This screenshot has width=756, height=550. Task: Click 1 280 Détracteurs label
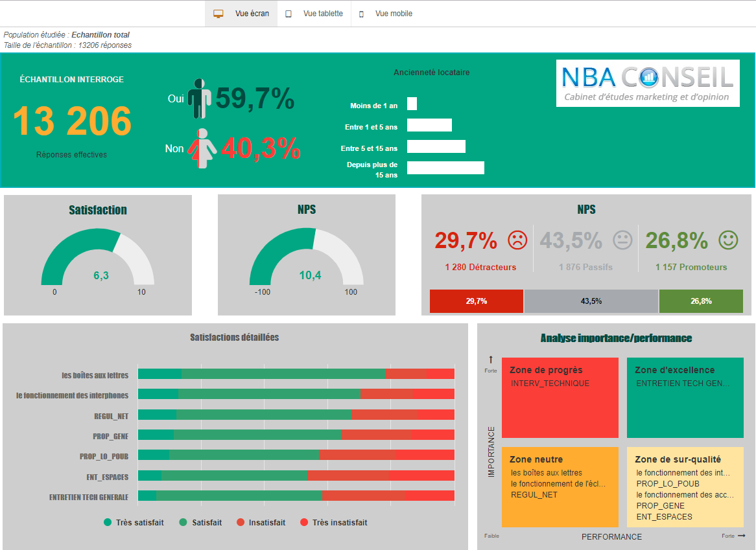480,268
